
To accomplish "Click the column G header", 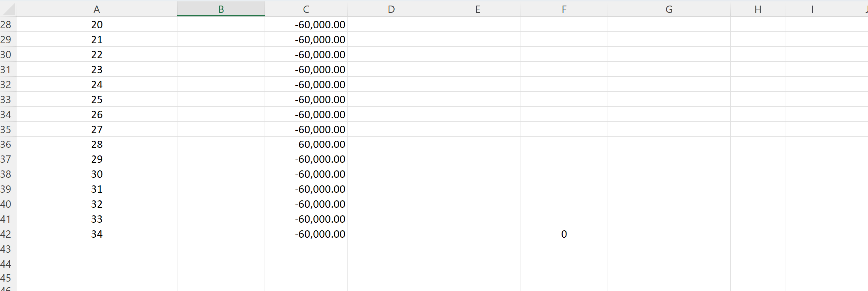I will pos(669,9).
